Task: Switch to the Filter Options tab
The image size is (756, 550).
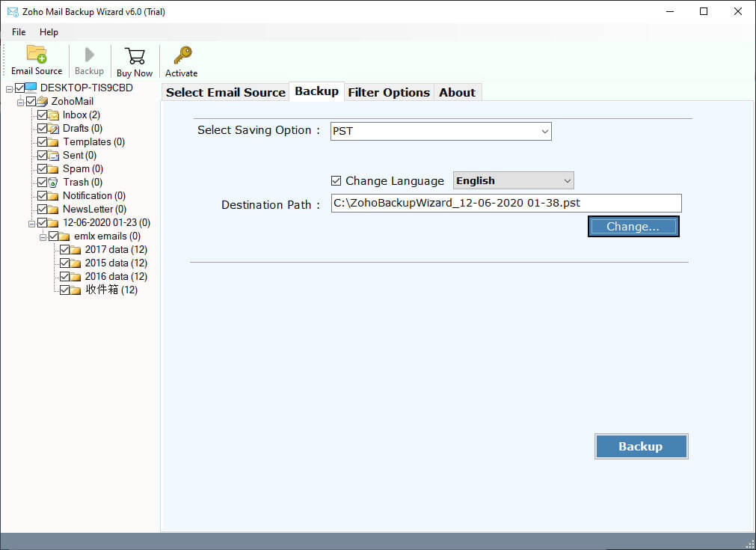Action: coord(389,92)
